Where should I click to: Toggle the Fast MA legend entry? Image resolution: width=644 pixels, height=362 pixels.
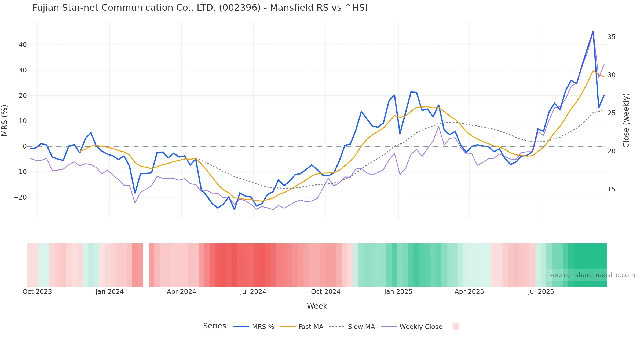301,327
